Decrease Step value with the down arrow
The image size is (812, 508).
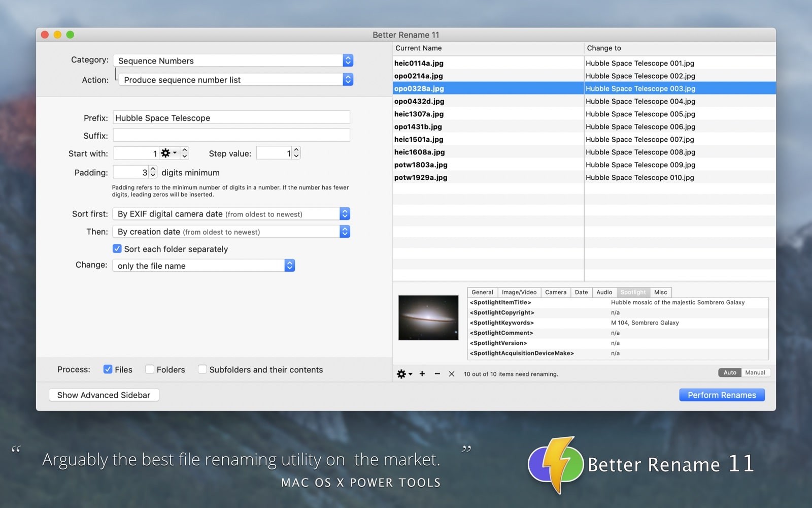[295, 155]
